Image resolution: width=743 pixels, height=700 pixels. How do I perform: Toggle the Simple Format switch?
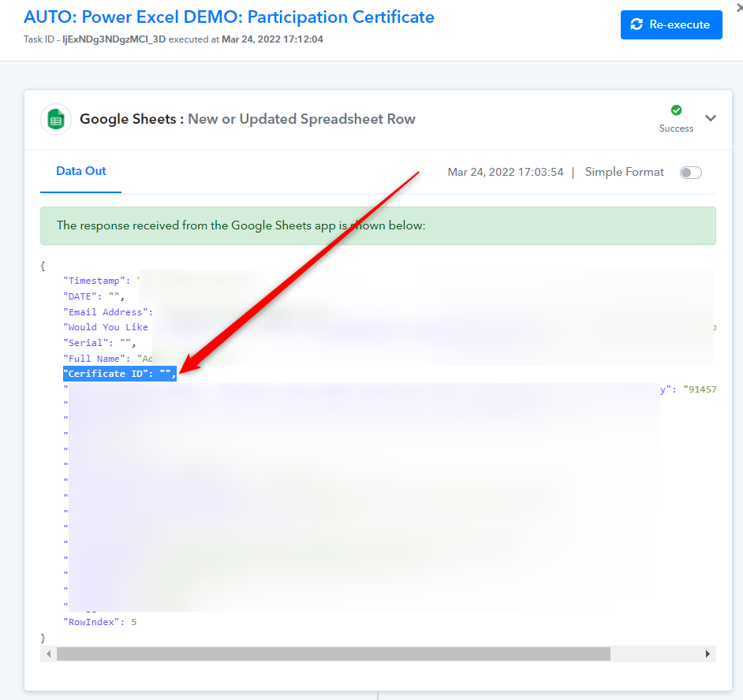690,173
